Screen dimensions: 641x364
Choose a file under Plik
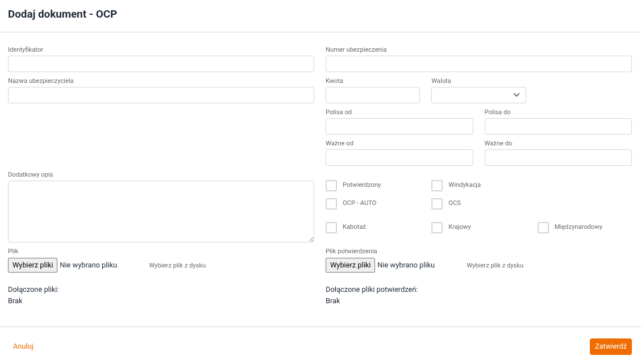pos(32,265)
